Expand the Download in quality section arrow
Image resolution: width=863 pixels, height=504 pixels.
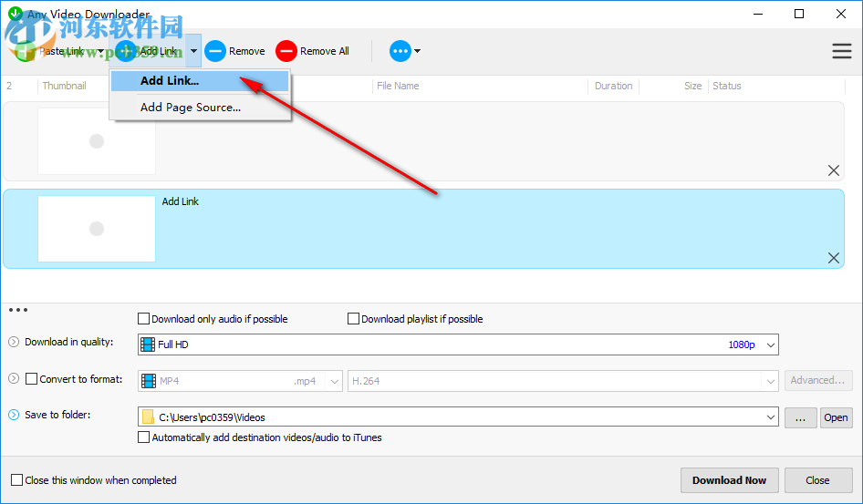14,342
